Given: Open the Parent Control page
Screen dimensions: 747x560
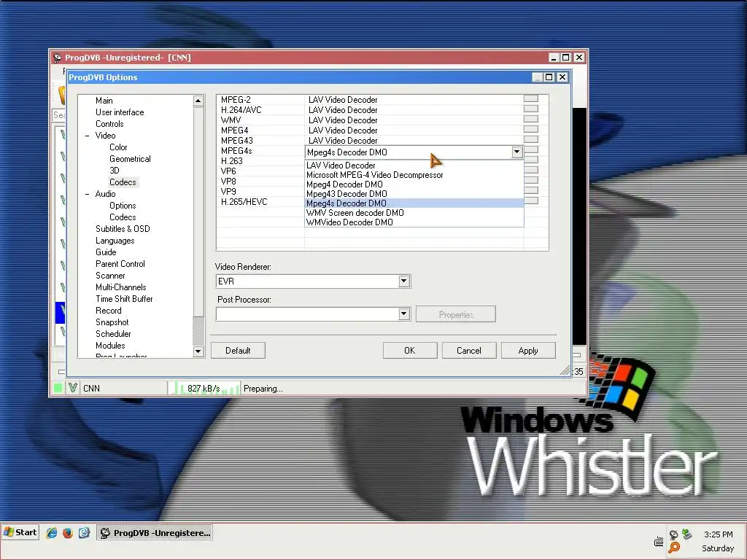Looking at the screenshot, I should pyautogui.click(x=120, y=264).
